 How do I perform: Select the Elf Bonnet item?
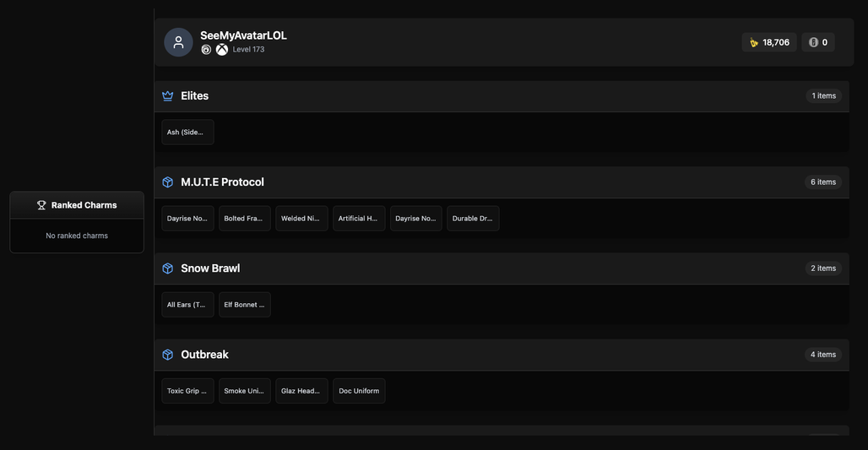pos(245,305)
